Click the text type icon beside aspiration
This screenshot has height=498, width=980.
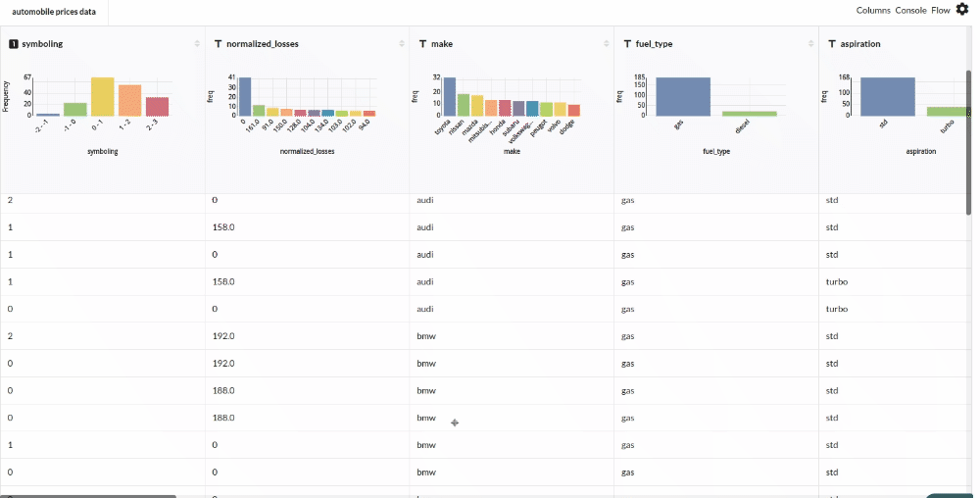point(832,44)
